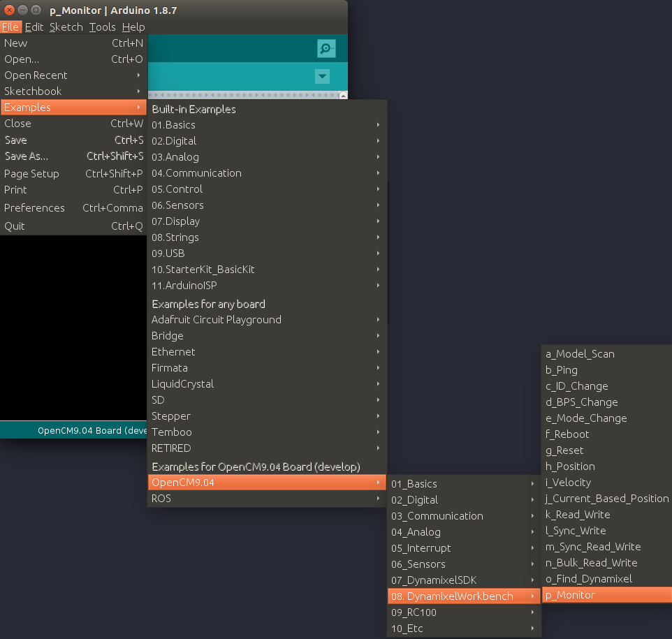Load the o_Find_Dynamixel example
The image size is (672, 639).
(x=607, y=579)
